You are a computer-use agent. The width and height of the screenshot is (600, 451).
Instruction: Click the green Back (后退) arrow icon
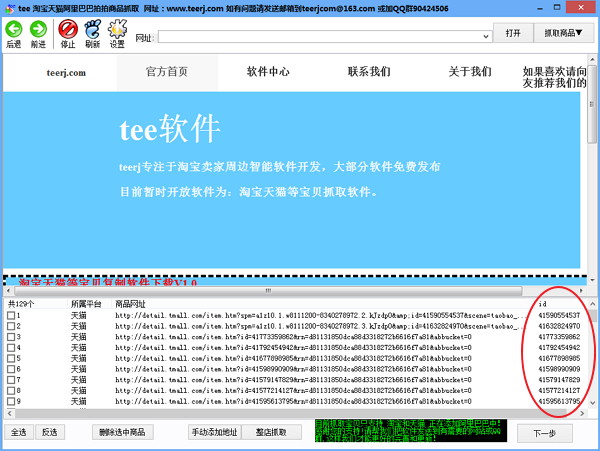pyautogui.click(x=14, y=29)
